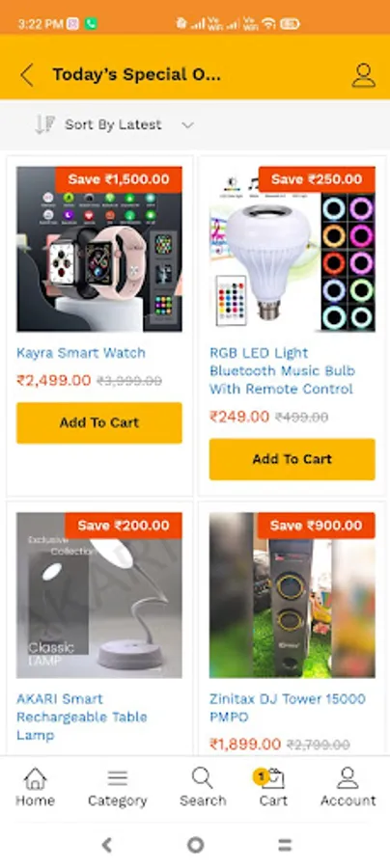Open the Category menu in the bottom bar
The height and width of the screenshot is (868, 390).
coord(118,787)
